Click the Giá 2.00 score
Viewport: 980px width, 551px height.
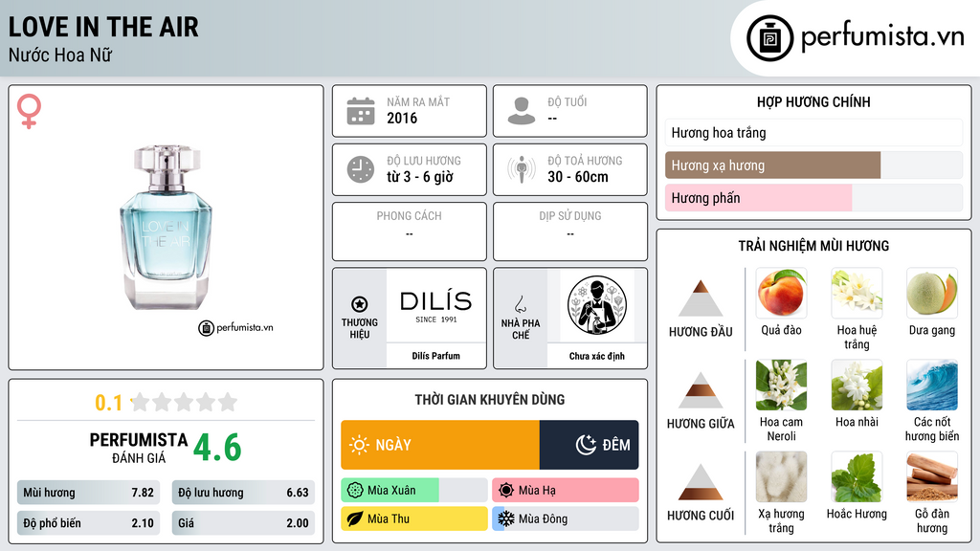(x=243, y=523)
